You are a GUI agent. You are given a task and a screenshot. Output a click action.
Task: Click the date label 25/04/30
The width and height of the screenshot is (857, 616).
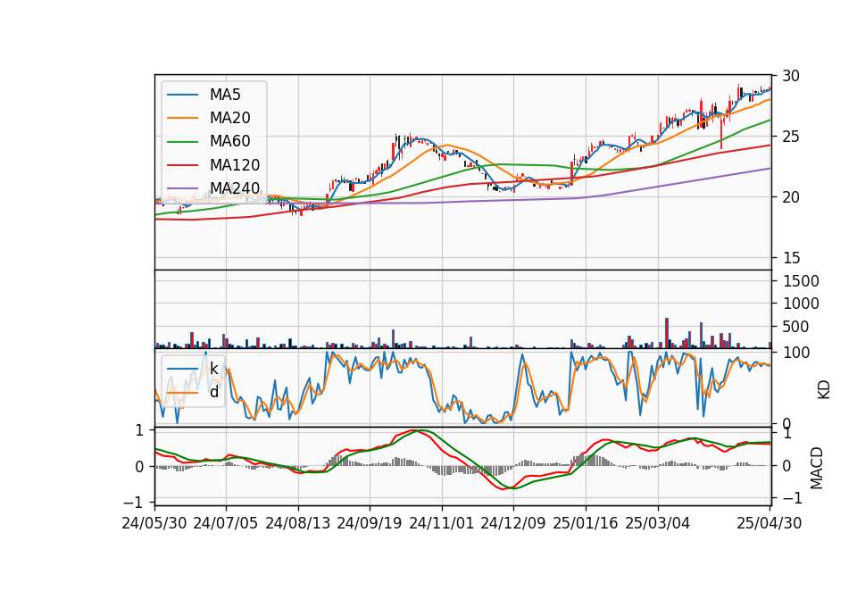pyautogui.click(x=769, y=524)
